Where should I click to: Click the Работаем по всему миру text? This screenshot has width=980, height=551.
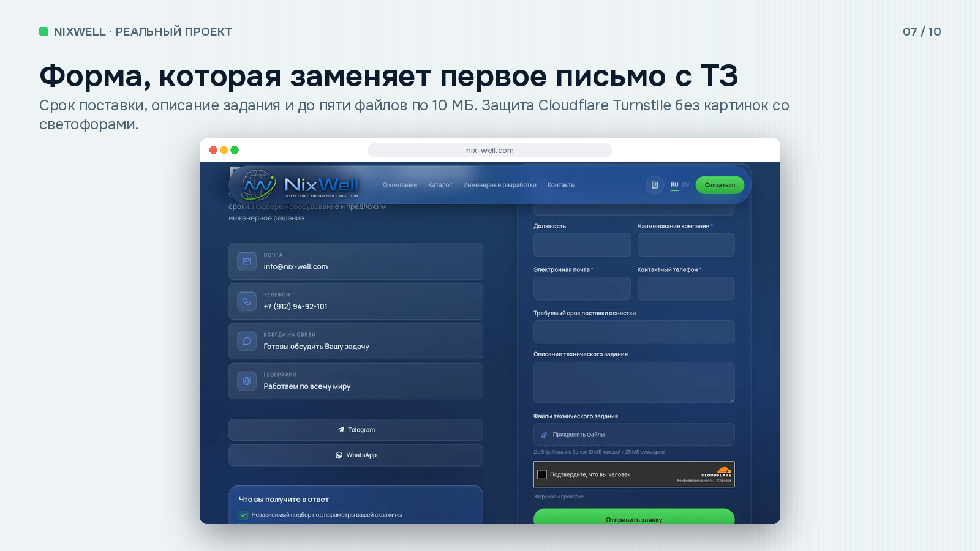point(307,386)
